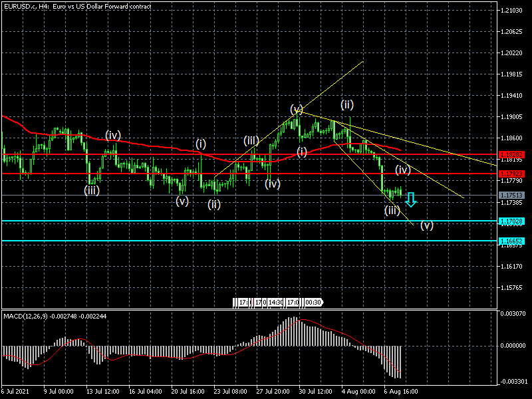The width and height of the screenshot is (532, 399).
Task: Click the cyan down arrow on the chart
Action: tap(411, 199)
